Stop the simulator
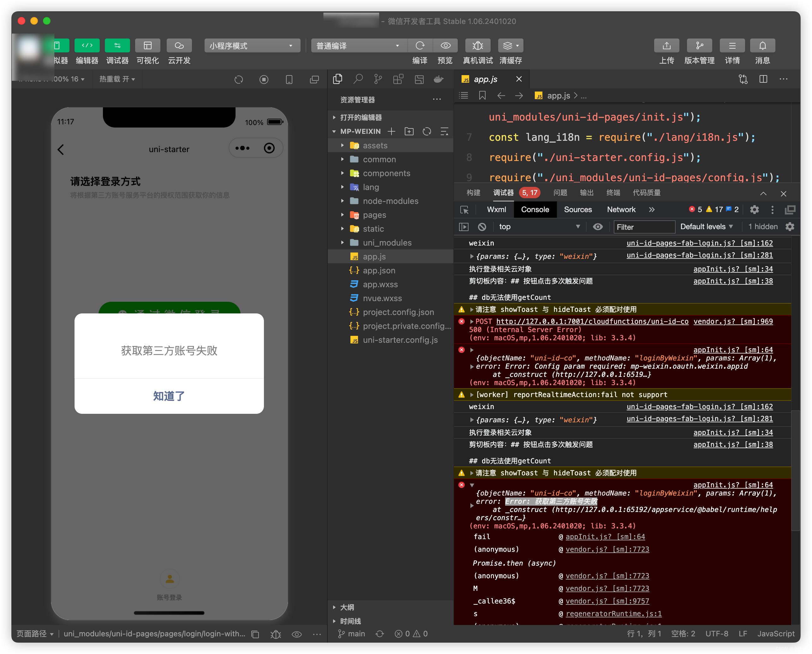The height and width of the screenshot is (654, 812). pyautogui.click(x=264, y=80)
